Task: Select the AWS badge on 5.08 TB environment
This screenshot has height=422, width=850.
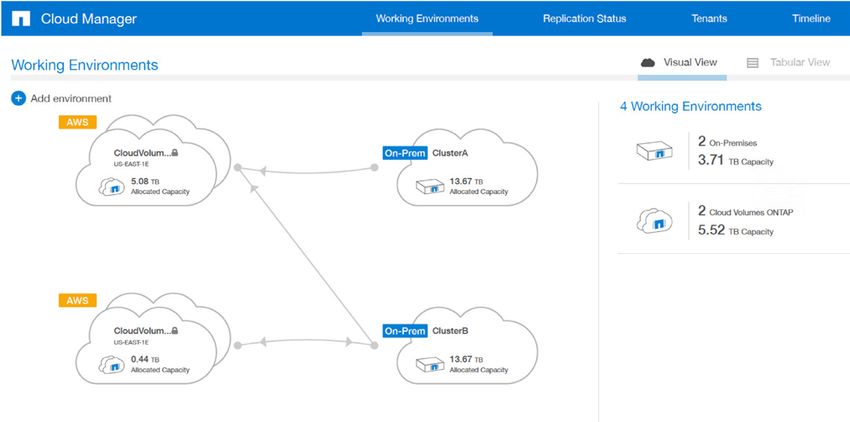Action: (78, 122)
